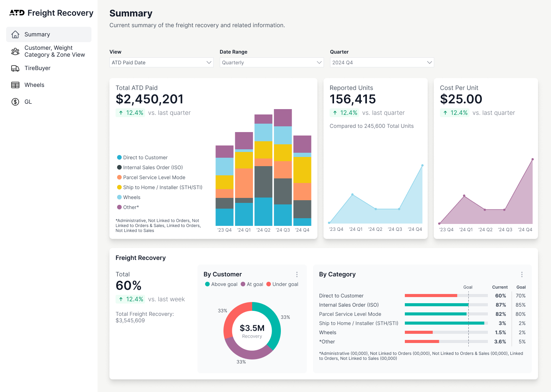Click up-arrow icon in Freight Recovery Total badge
The width and height of the screenshot is (551, 392).
(121, 299)
